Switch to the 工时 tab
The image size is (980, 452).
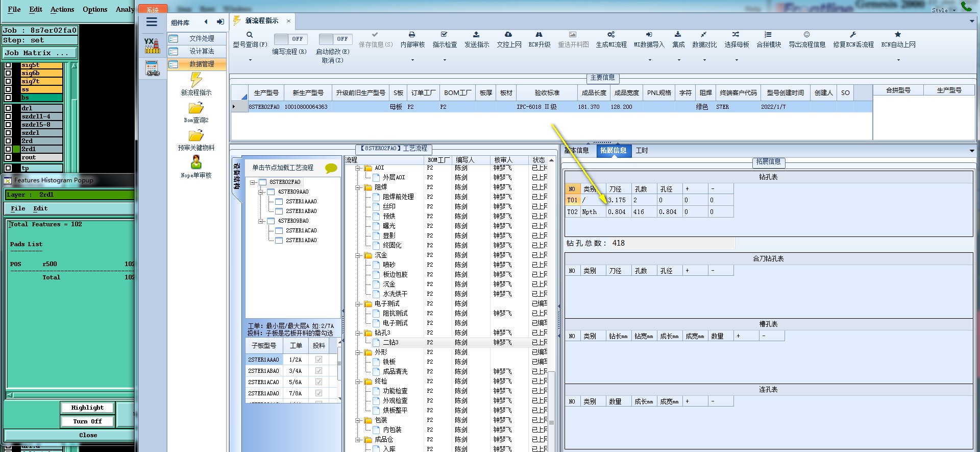click(x=642, y=150)
